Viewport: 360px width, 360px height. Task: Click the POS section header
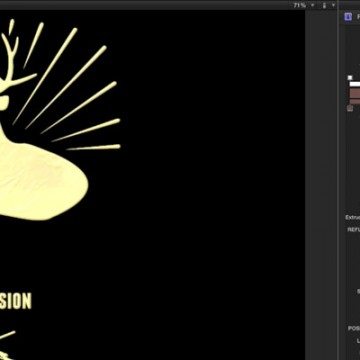tap(354, 328)
